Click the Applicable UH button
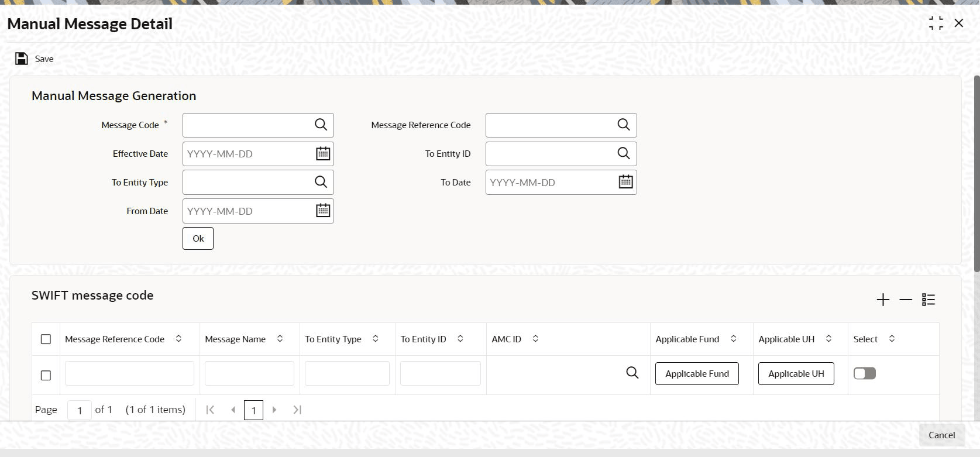980x457 pixels. [796, 374]
